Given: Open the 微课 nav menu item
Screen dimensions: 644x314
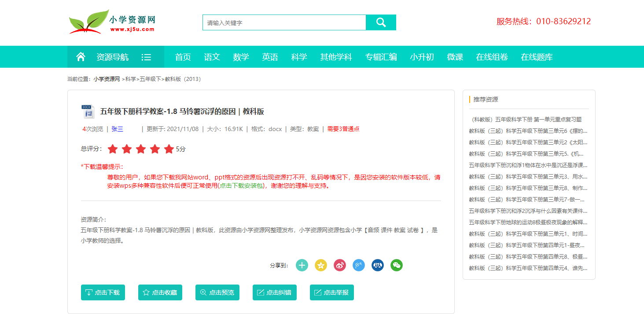Looking at the screenshot, I should [455, 57].
